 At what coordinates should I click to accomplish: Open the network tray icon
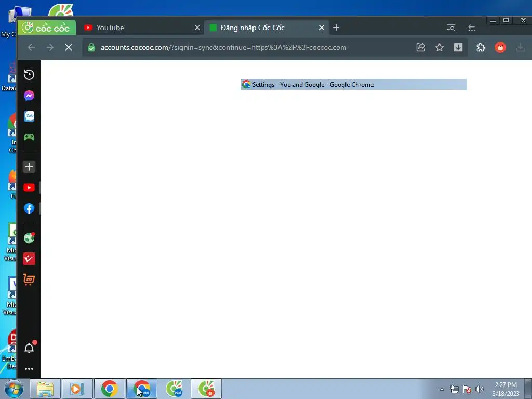click(454, 389)
